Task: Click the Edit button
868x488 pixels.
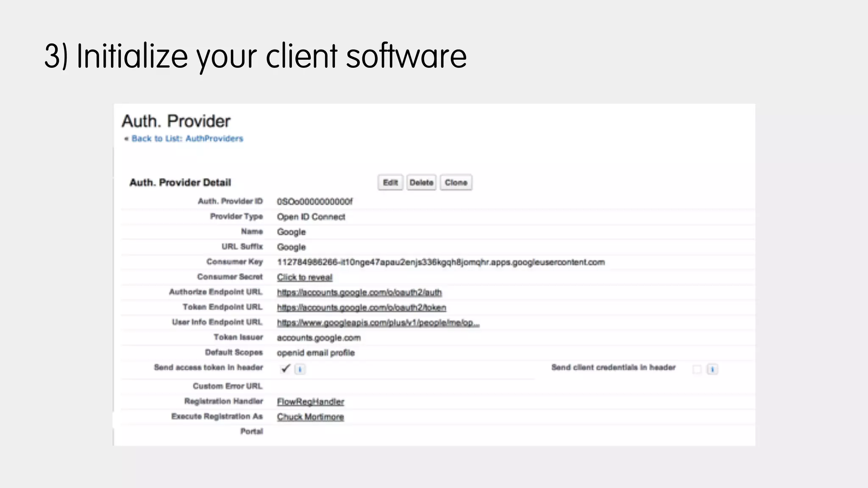Action: click(x=390, y=183)
